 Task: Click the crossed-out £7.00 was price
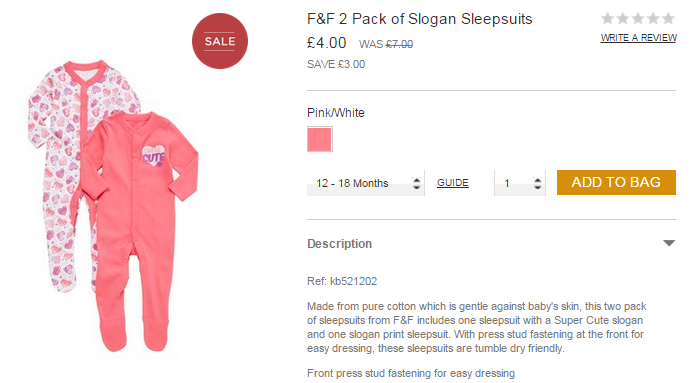pos(399,44)
